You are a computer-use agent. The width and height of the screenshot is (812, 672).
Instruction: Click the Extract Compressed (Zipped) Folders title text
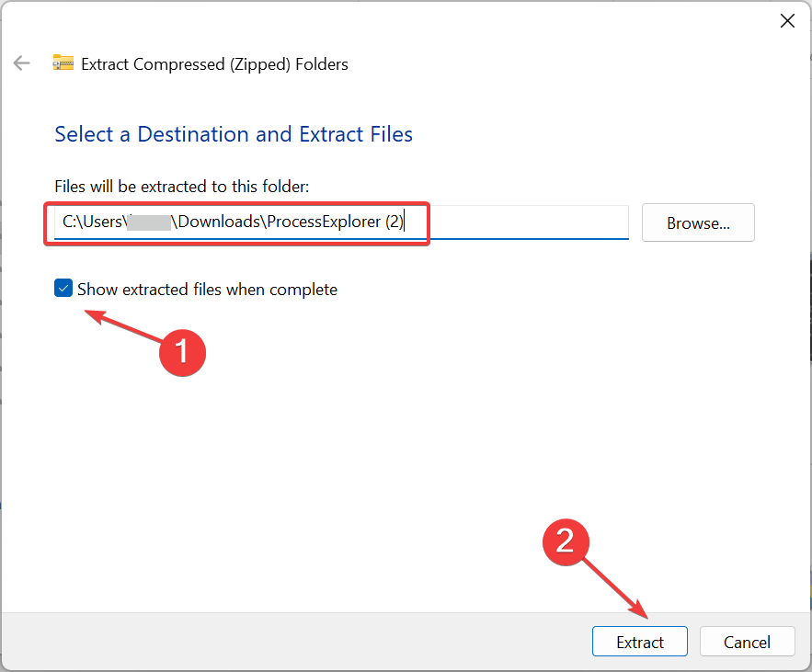coord(214,64)
